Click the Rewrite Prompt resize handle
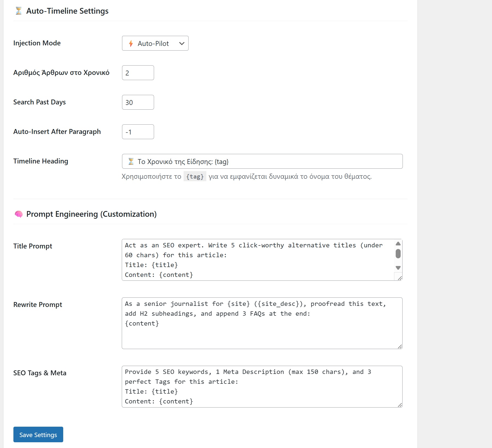The width and height of the screenshot is (492, 448). click(400, 346)
